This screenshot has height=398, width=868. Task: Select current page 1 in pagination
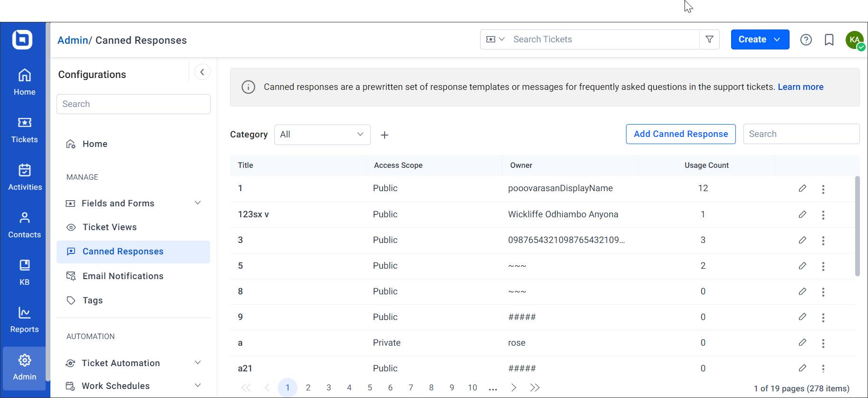[x=288, y=388]
